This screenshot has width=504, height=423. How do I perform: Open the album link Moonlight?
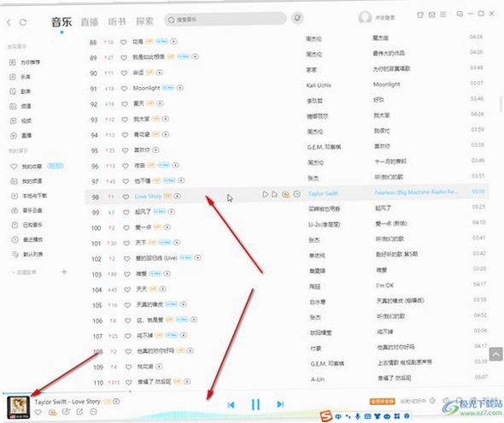coord(387,85)
